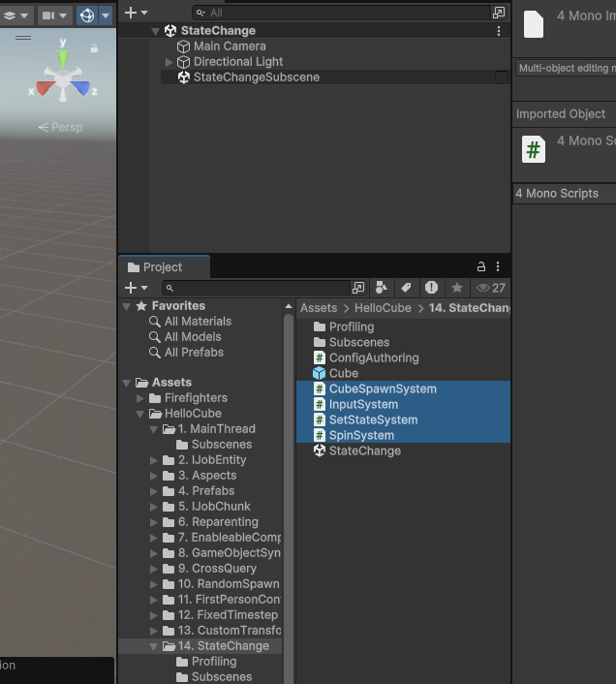Collapse the HelloCube folder
Screen dimensions: 616x684
(x=139, y=414)
